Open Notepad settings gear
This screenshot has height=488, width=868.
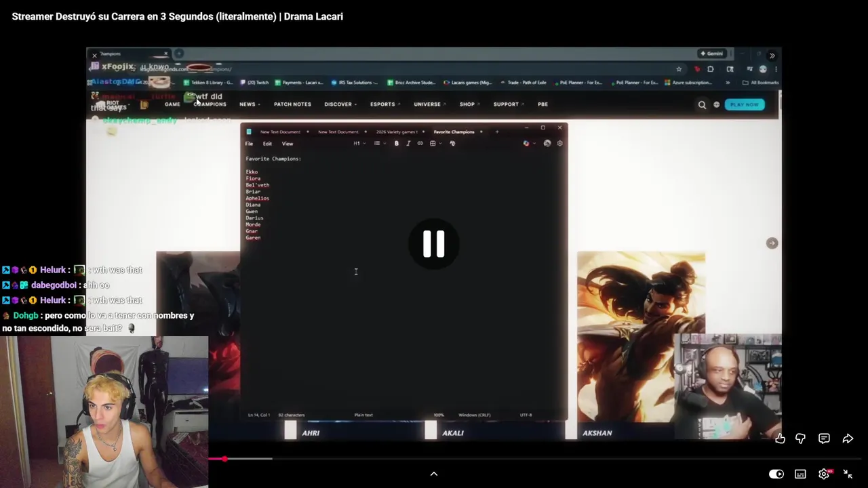(x=559, y=144)
